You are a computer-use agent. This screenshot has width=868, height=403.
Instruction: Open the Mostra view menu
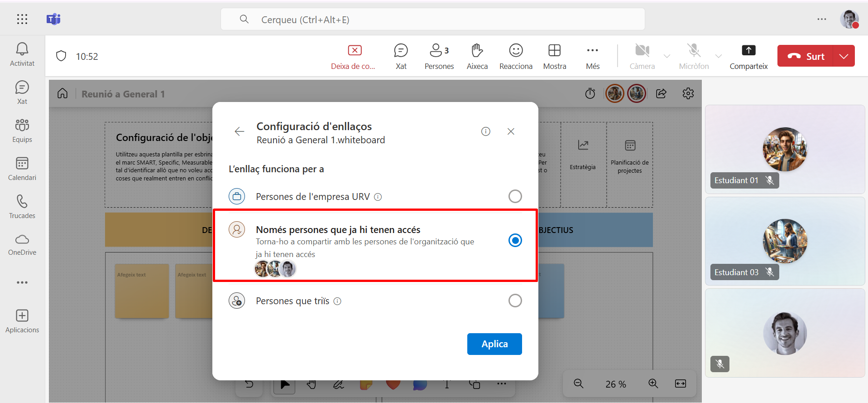click(554, 56)
